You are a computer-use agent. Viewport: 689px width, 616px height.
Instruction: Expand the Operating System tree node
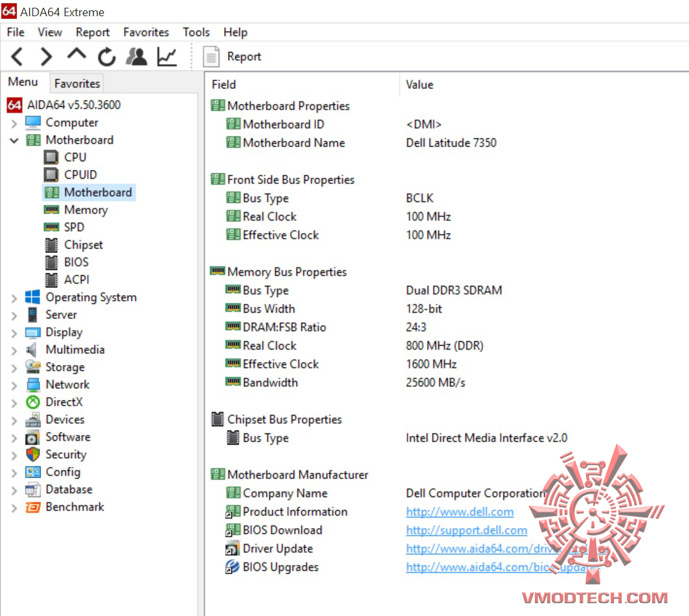point(14,298)
